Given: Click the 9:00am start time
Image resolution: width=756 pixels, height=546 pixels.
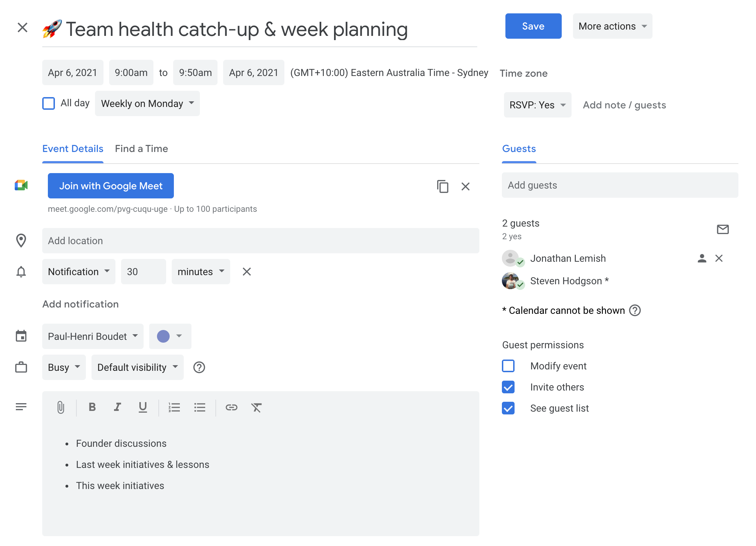Looking at the screenshot, I should (x=131, y=72).
